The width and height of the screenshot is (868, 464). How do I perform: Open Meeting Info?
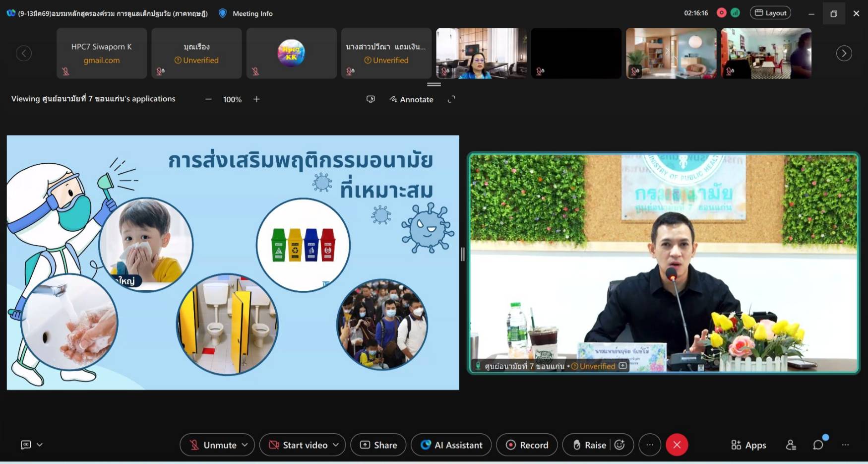(x=246, y=13)
